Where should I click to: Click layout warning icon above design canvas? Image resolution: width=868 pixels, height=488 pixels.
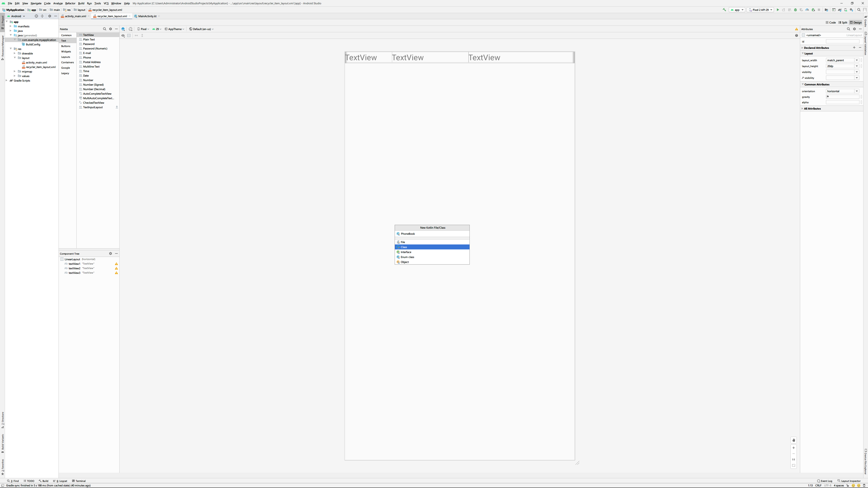(797, 29)
